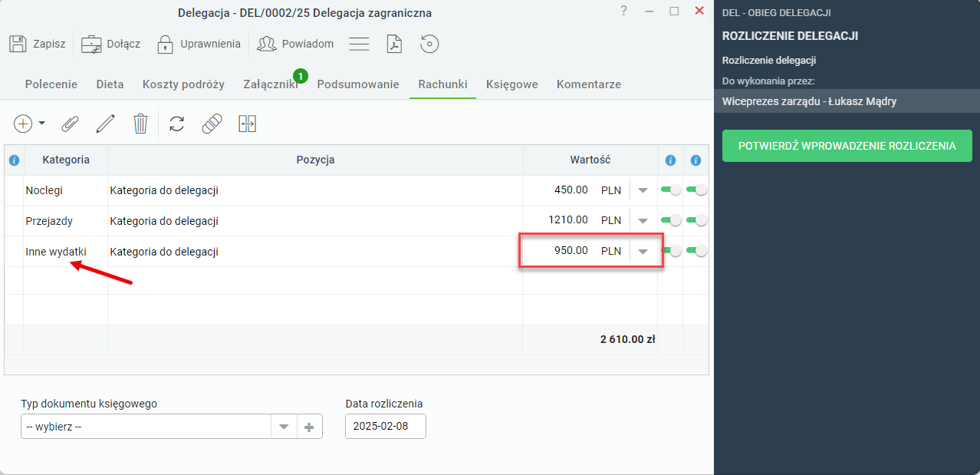The width and height of the screenshot is (980, 475).
Task: Switch to Polecenie tab
Action: click(x=51, y=84)
